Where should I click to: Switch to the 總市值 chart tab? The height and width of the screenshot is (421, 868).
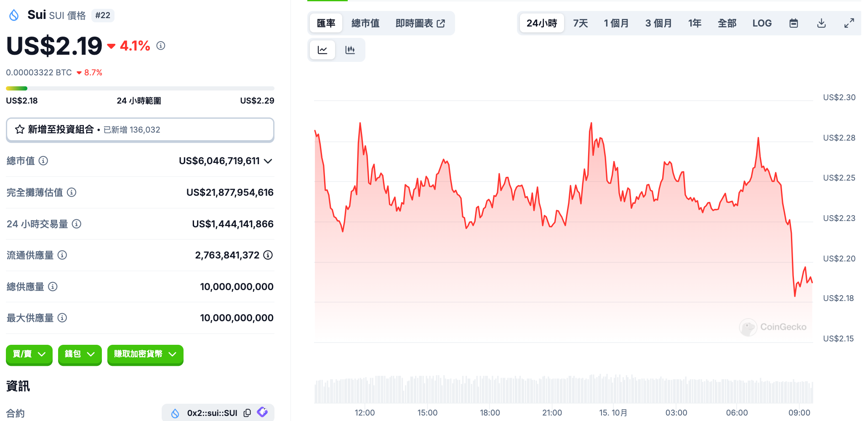365,23
